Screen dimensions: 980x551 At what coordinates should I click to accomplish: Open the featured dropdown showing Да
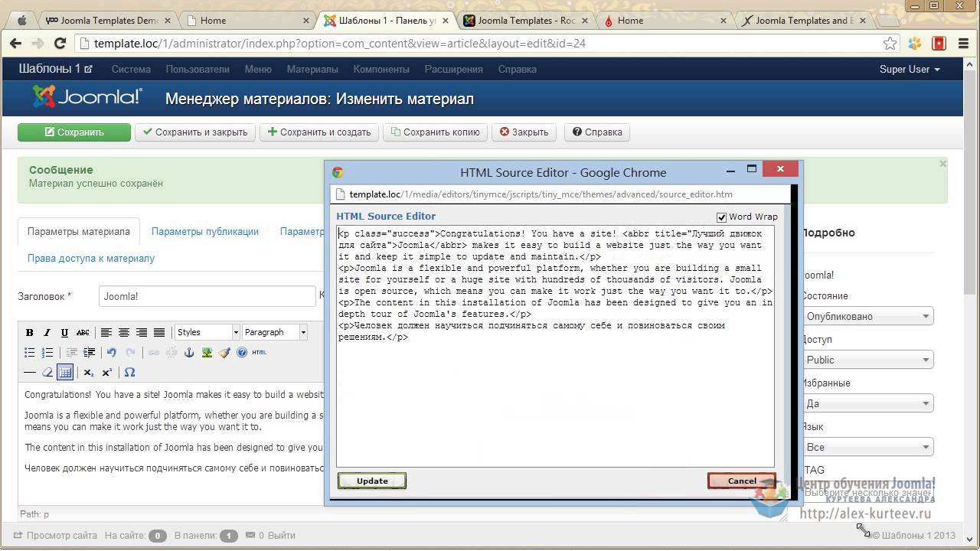pyautogui.click(x=867, y=403)
